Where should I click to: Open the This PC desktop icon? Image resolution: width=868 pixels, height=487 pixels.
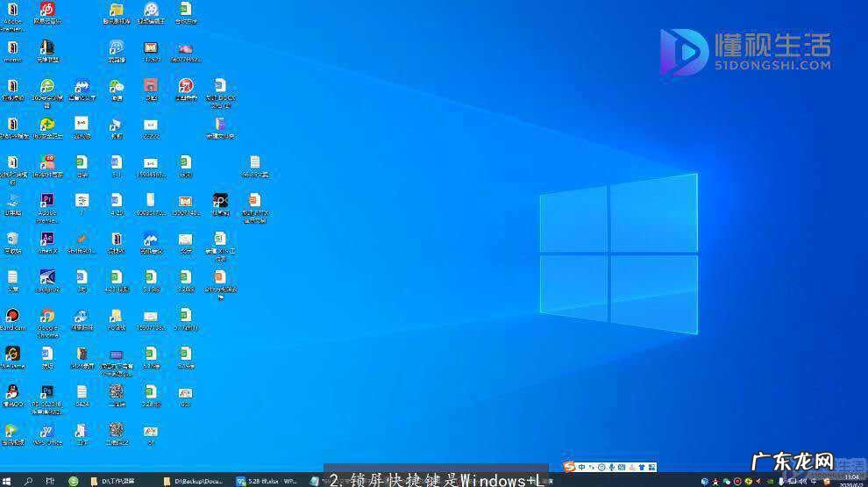pos(12,201)
